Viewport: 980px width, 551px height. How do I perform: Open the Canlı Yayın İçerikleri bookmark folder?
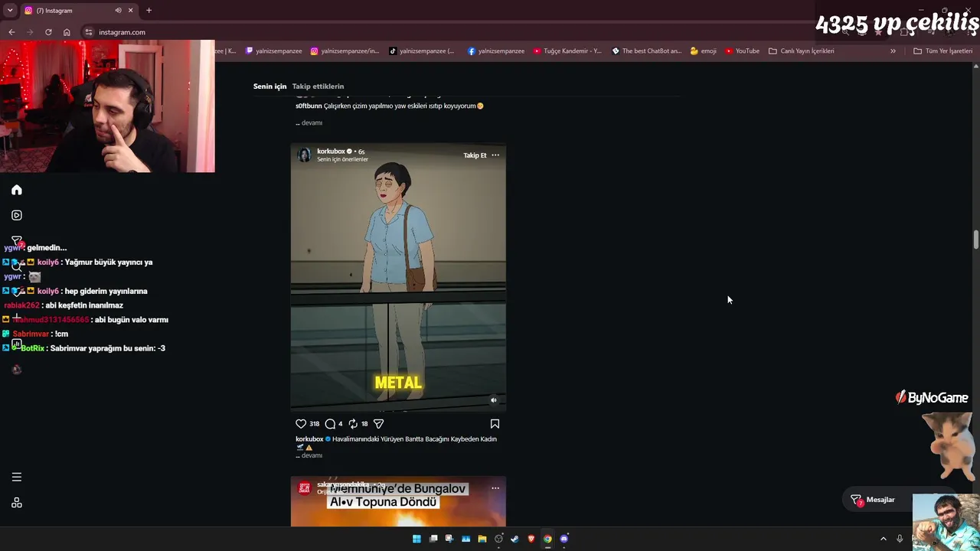[802, 51]
